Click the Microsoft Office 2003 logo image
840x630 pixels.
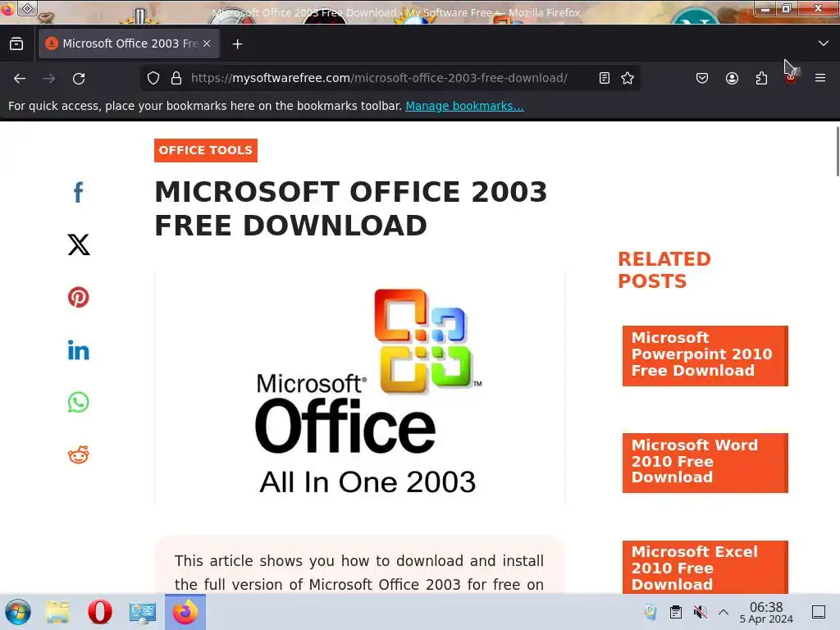pyautogui.click(x=359, y=387)
